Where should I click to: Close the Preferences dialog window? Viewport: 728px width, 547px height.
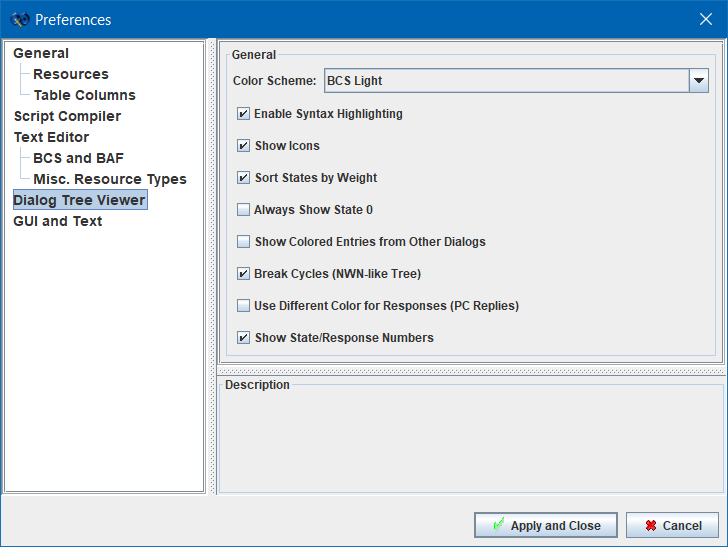point(705,20)
